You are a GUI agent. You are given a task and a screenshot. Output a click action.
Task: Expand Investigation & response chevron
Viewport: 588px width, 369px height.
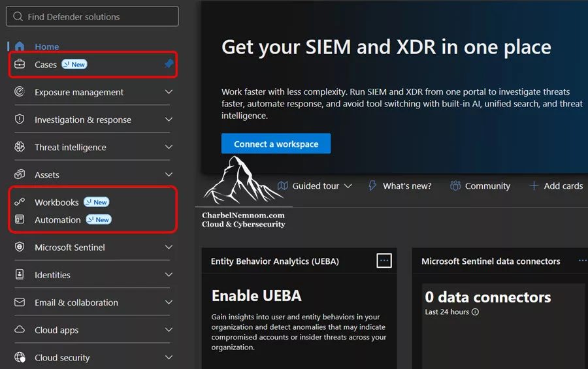[x=169, y=120]
